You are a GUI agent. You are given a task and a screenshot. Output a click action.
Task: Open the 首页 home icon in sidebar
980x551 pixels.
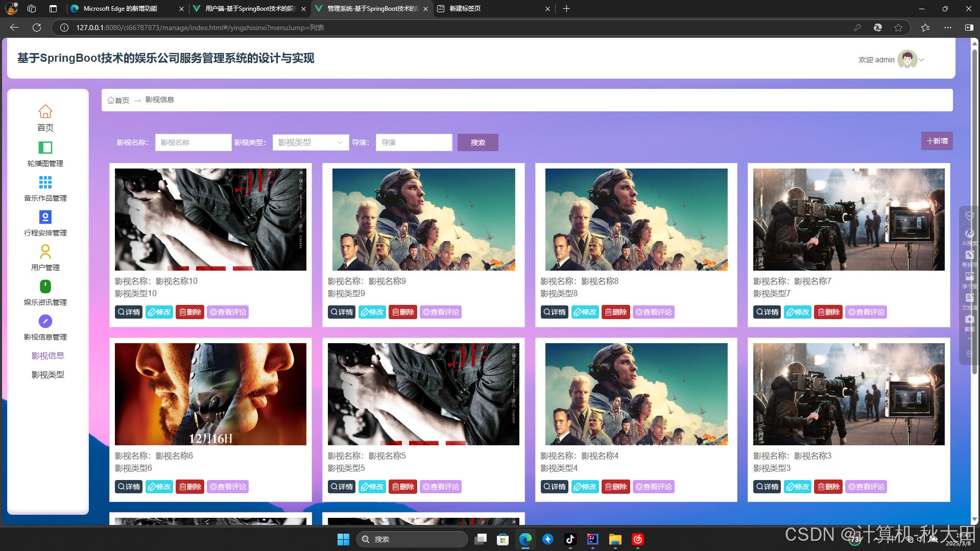45,111
